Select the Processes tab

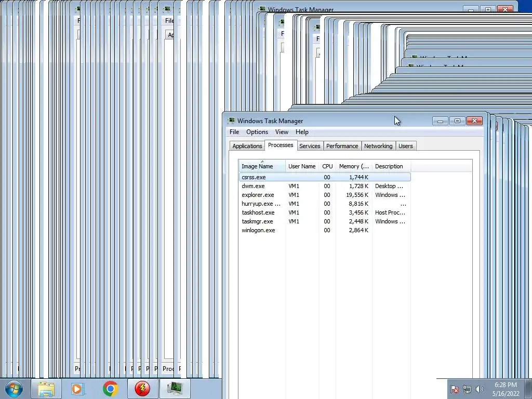281,145
